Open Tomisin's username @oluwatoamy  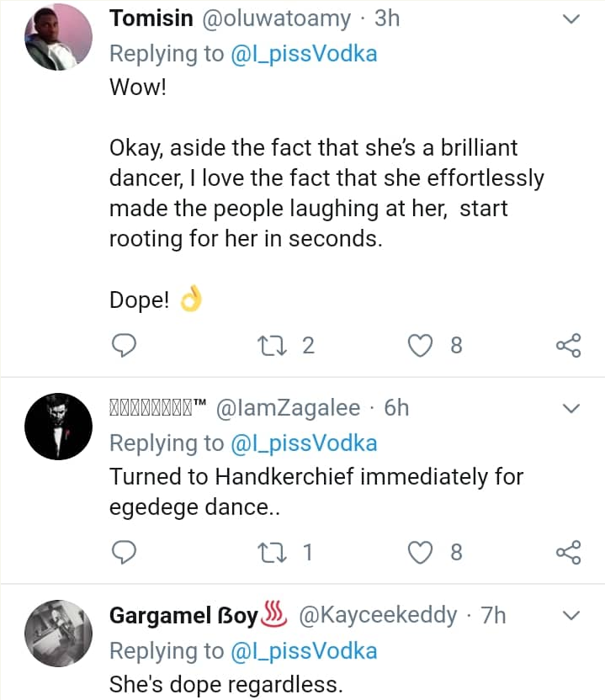coord(285,19)
